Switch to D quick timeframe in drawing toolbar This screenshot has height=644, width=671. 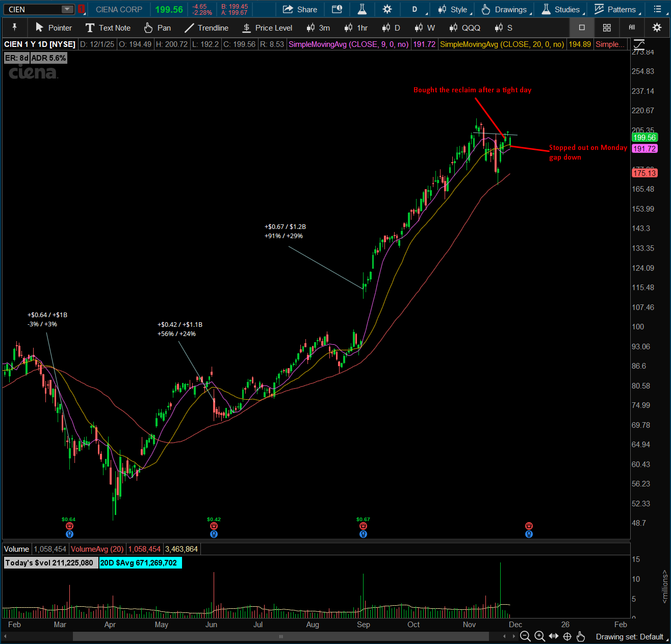tap(391, 28)
